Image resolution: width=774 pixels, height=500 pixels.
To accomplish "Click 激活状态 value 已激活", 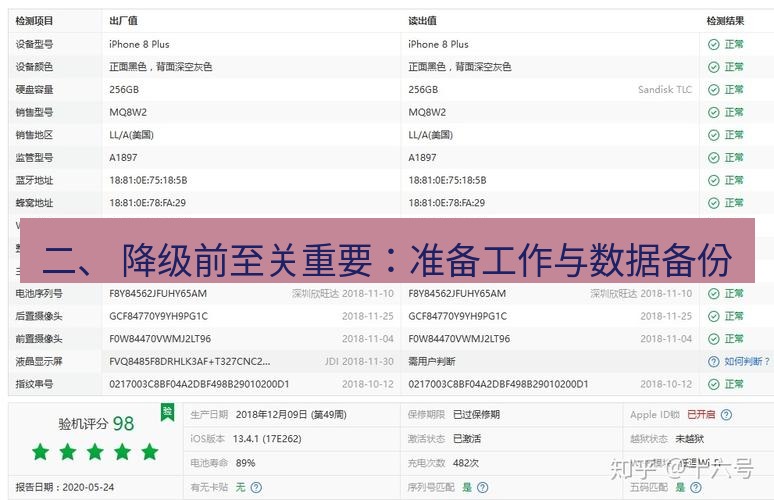I will click(x=467, y=439).
